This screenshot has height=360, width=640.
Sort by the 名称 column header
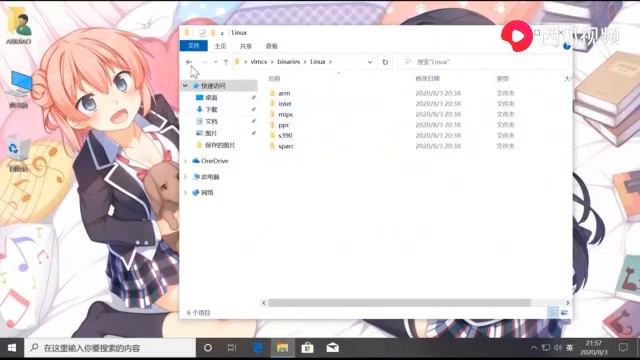point(275,78)
